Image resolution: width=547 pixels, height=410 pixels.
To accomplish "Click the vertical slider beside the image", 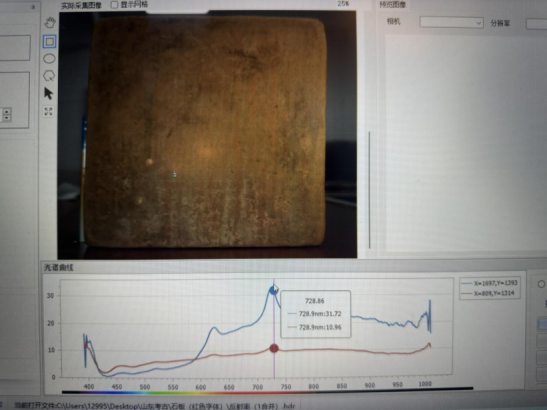I will tap(369, 190).
